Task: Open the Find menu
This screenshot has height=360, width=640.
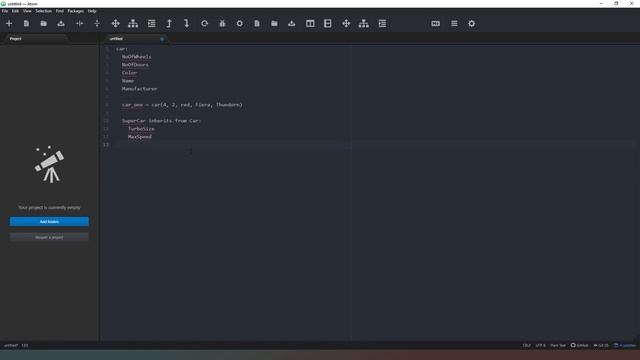Action: pos(60,11)
